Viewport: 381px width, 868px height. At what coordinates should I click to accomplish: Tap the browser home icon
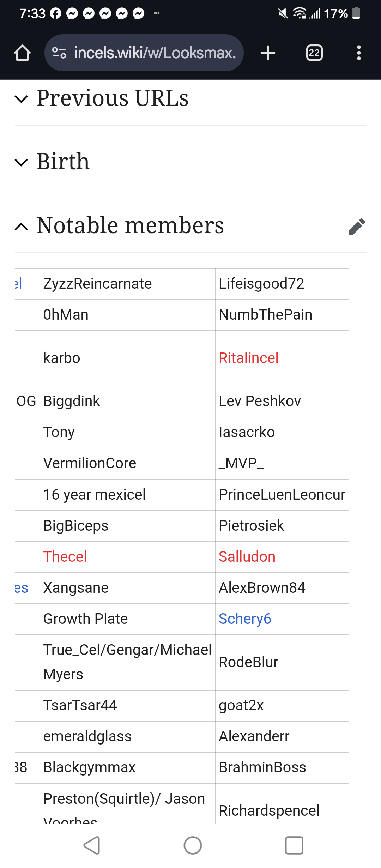coord(22,53)
